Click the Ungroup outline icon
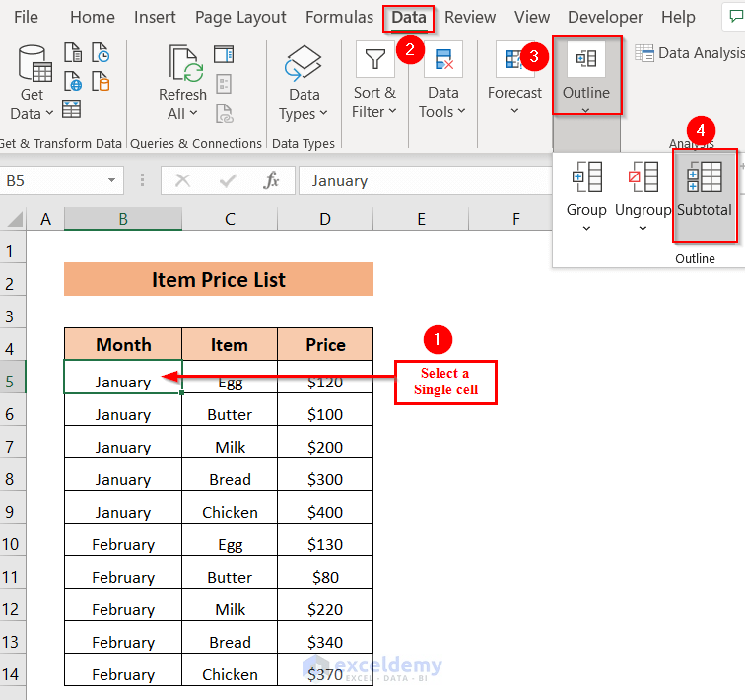The width and height of the screenshot is (745, 700). click(643, 177)
